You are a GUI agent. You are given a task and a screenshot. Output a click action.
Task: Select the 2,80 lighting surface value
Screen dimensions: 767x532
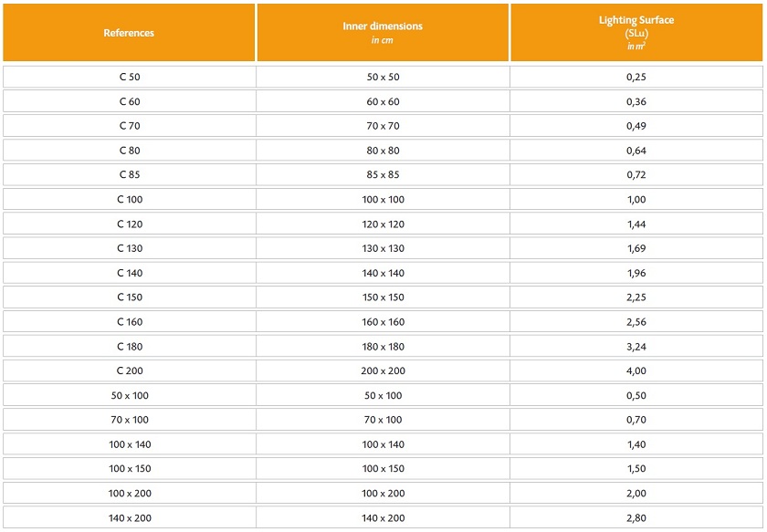point(636,517)
